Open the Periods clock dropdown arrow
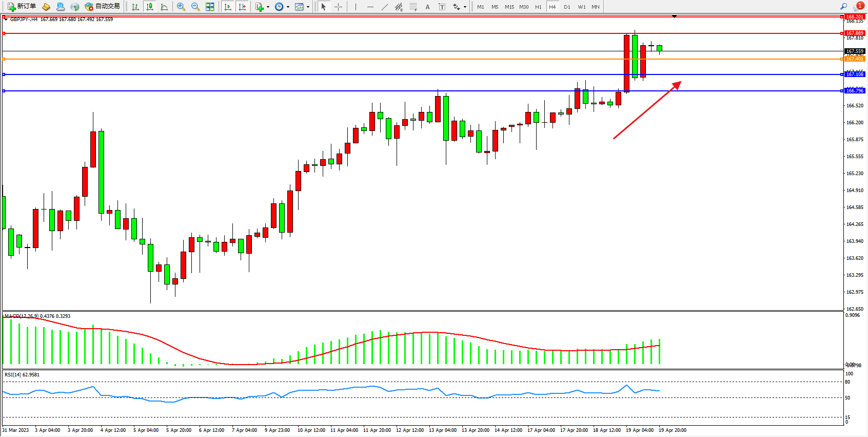 [x=288, y=7]
